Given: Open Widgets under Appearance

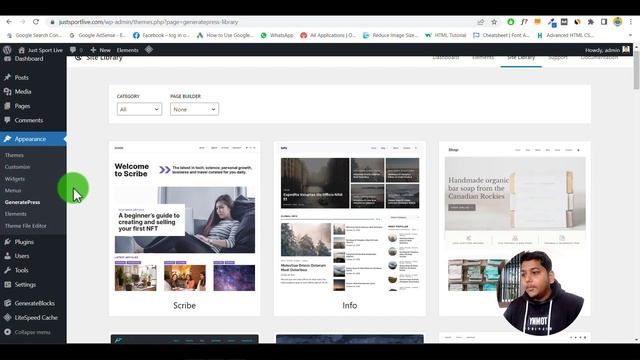Looking at the screenshot, I should pyautogui.click(x=15, y=179).
